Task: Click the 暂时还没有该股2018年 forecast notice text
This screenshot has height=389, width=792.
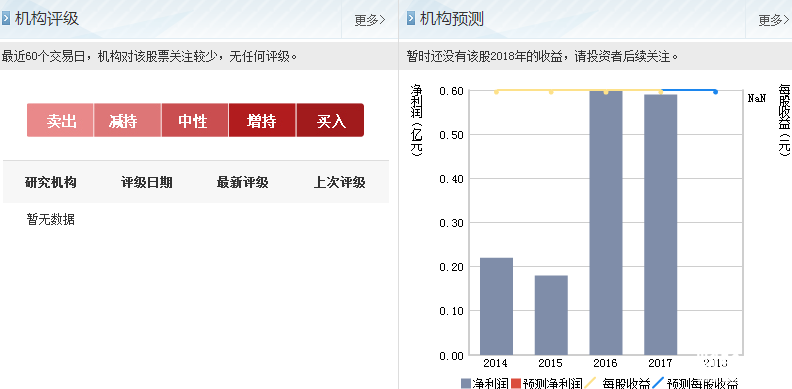Action: (x=542, y=56)
